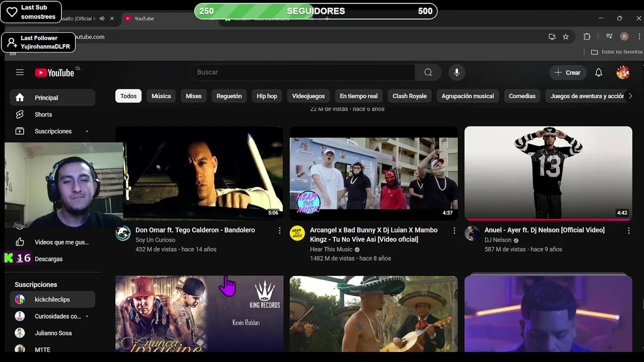Select the Juegos de aventura y acción chip
The width and height of the screenshot is (644, 362).
pos(586,96)
